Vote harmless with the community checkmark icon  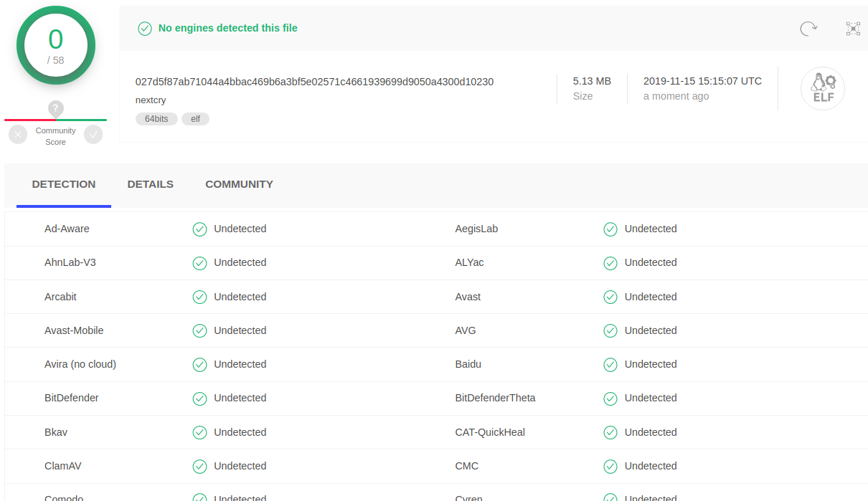[x=93, y=134]
